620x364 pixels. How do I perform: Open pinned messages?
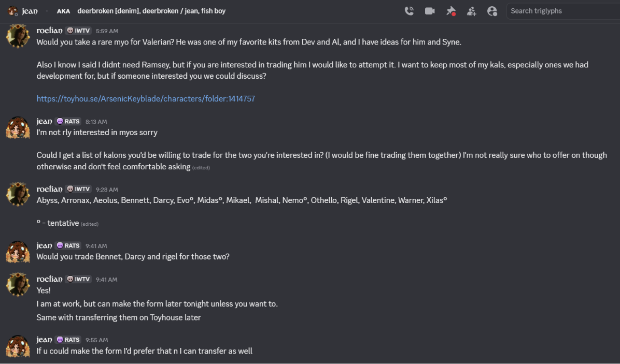pos(451,11)
